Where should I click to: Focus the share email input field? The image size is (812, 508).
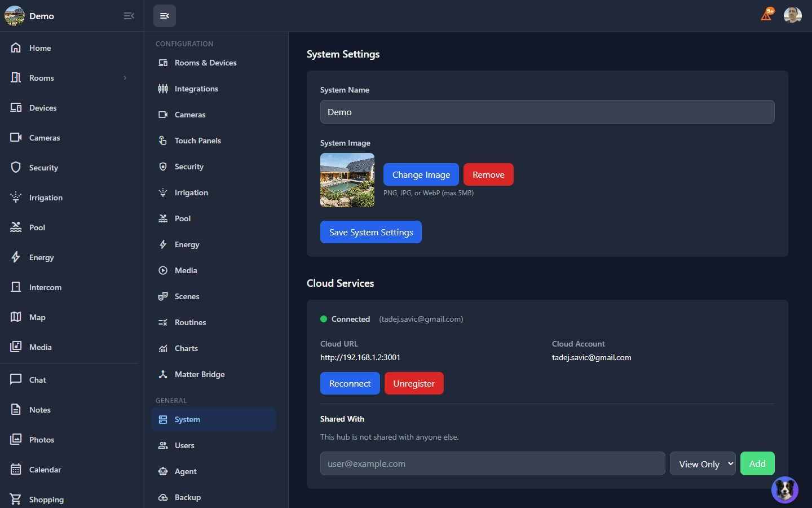[492, 463]
